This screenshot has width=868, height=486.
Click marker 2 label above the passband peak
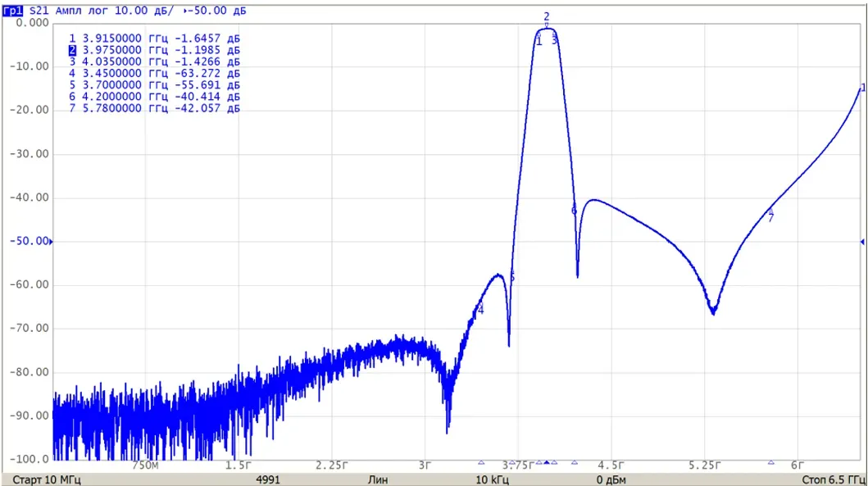tap(547, 16)
